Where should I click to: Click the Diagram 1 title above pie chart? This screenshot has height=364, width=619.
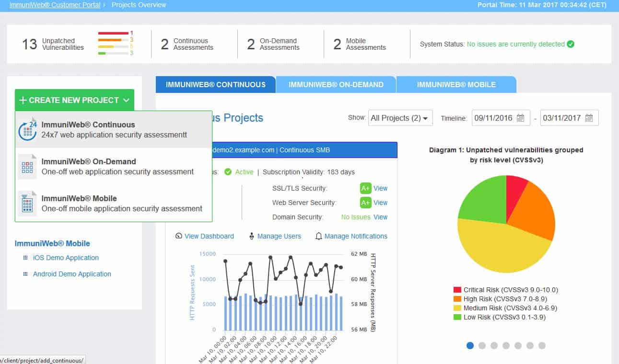coord(506,155)
